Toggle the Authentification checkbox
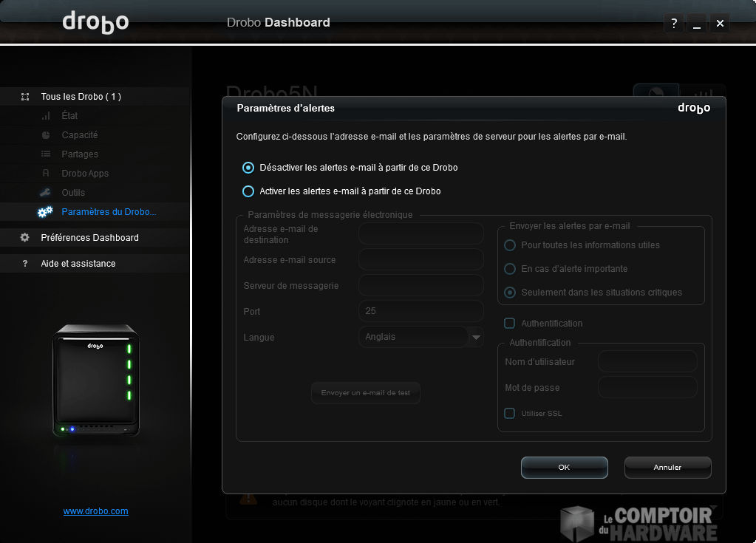This screenshot has width=756, height=543. (509, 324)
